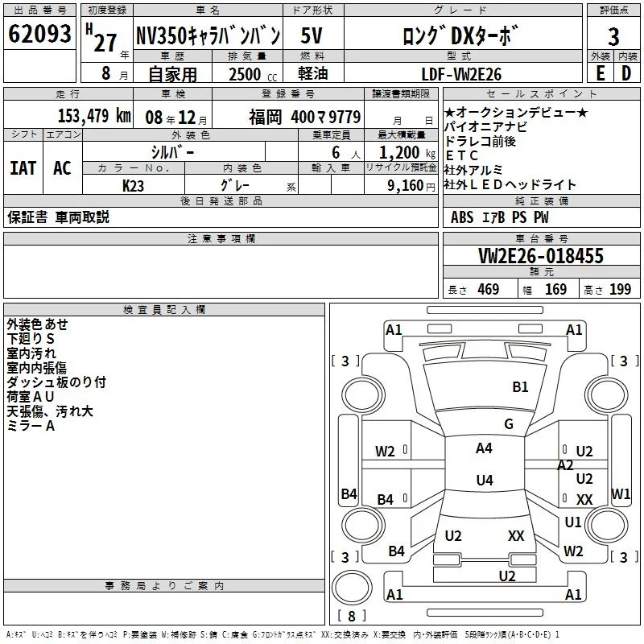Click the equipment line ABS エアB PS PW
Viewport: 644px width, 644px height.
click(x=499, y=217)
